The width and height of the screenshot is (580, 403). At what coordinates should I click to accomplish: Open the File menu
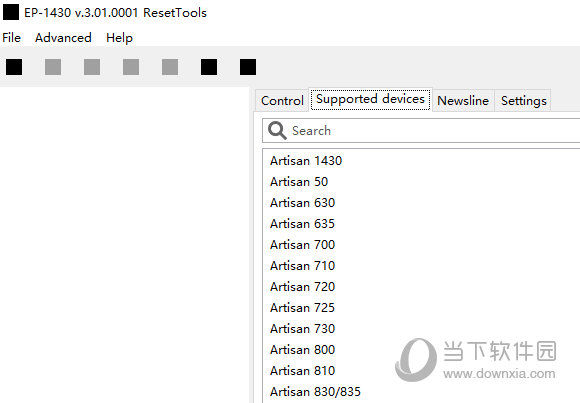pos(11,38)
